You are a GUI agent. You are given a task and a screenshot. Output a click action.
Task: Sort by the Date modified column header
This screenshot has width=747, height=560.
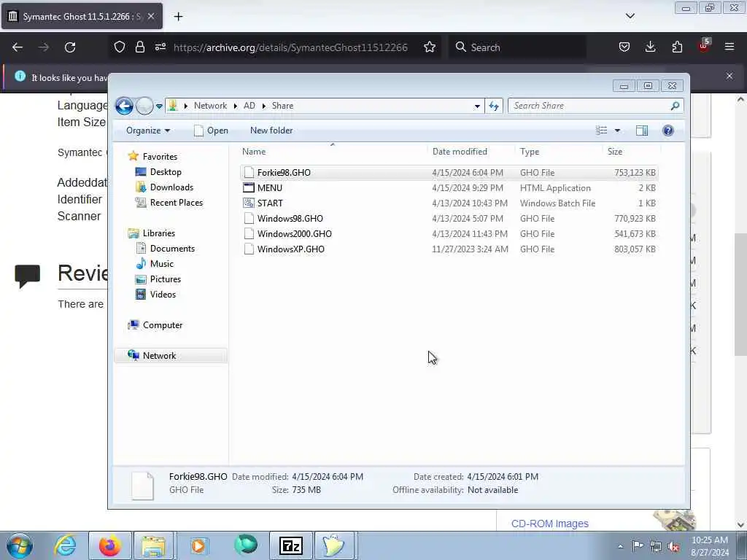pyautogui.click(x=471, y=152)
